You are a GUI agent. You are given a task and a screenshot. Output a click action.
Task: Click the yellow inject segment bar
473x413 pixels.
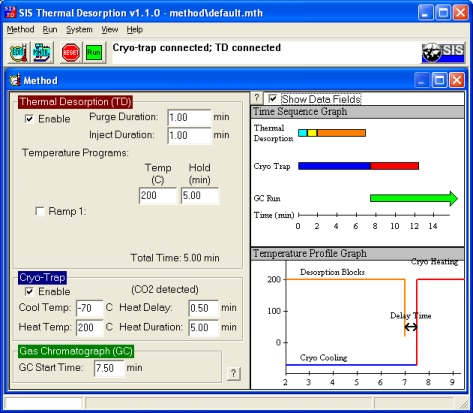pyautogui.click(x=312, y=133)
